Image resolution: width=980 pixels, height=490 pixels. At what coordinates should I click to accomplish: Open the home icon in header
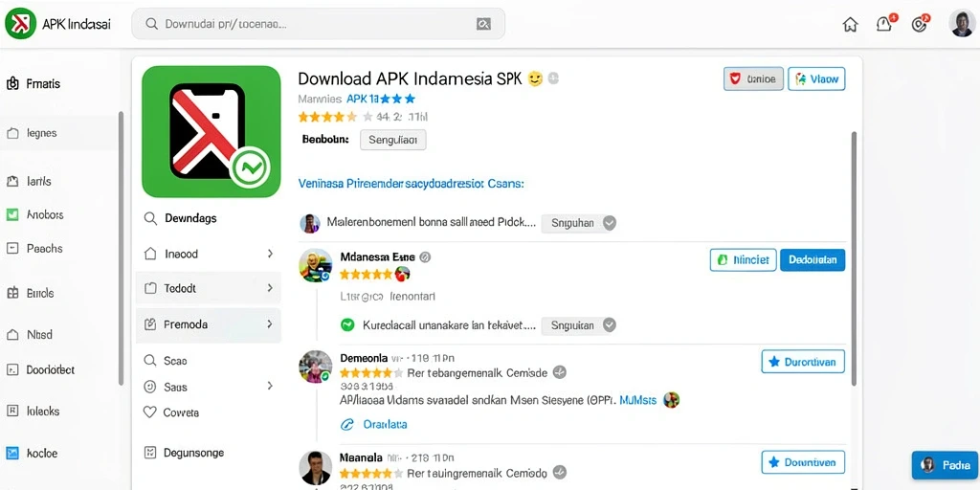click(x=850, y=24)
